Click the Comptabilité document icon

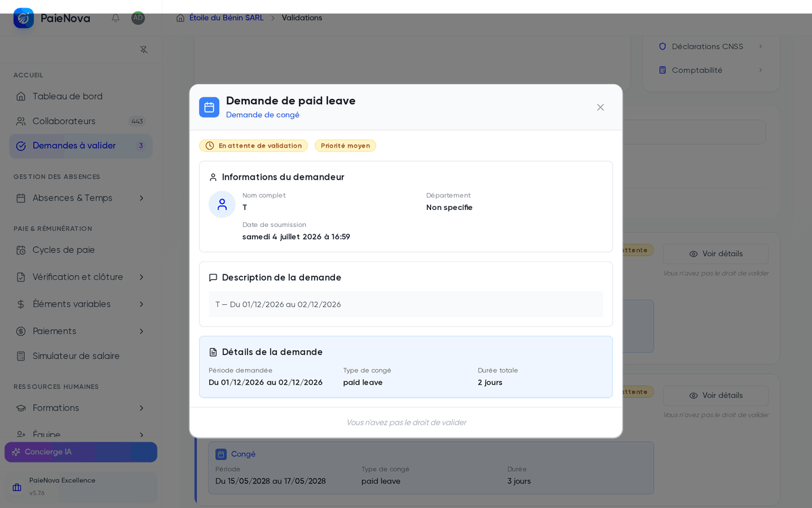pos(662,70)
